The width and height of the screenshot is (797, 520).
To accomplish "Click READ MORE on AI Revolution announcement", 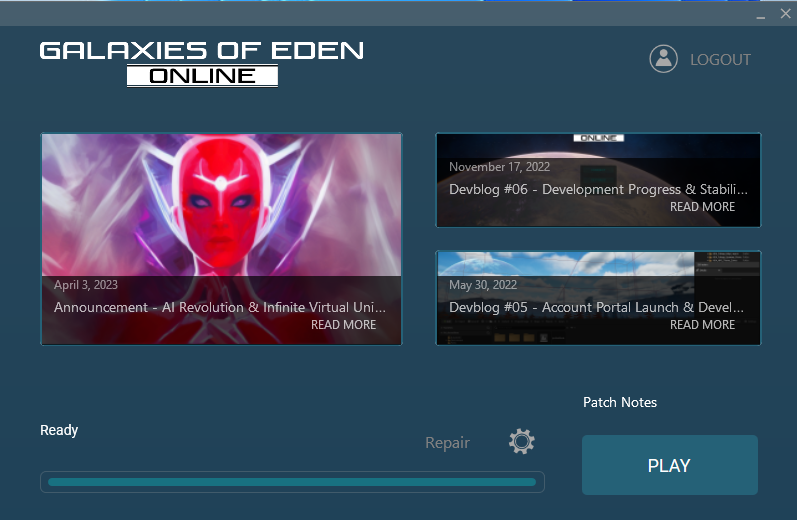I will pyautogui.click(x=343, y=325).
